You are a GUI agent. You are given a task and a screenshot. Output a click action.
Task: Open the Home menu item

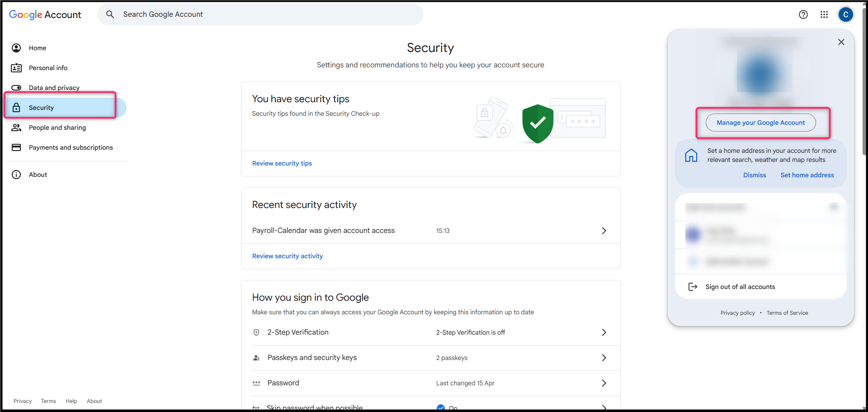click(x=65, y=48)
